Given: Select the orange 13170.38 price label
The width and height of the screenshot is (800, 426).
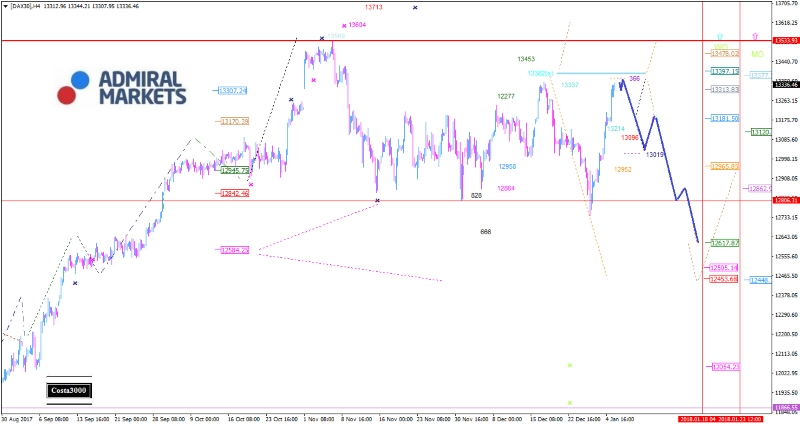Looking at the screenshot, I should point(234,121).
